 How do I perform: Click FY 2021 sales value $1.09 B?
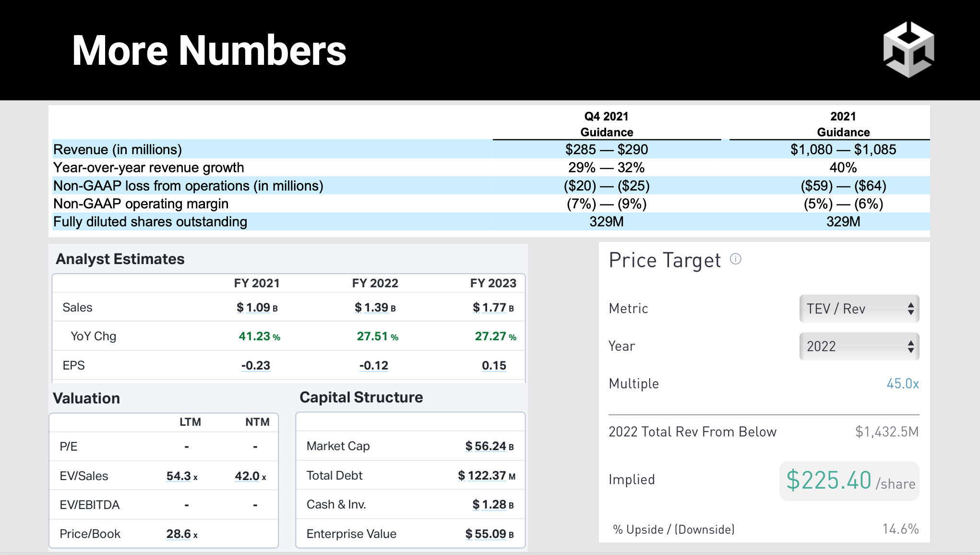pos(257,308)
